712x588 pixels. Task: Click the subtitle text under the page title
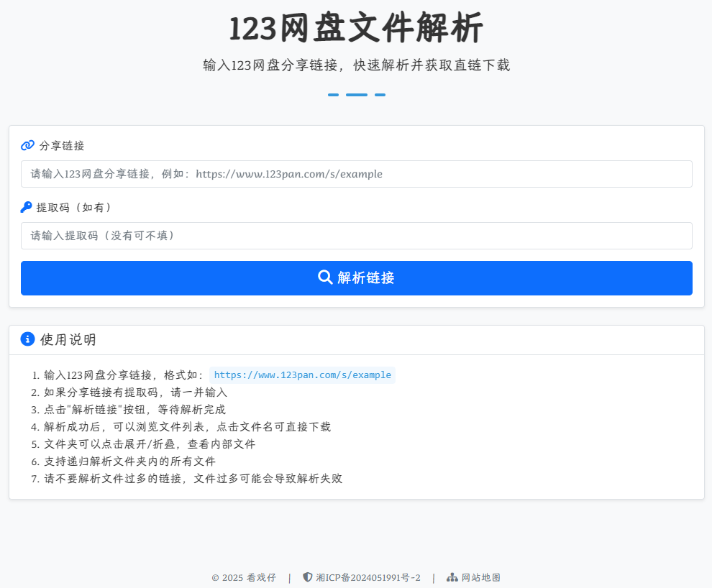click(x=356, y=65)
